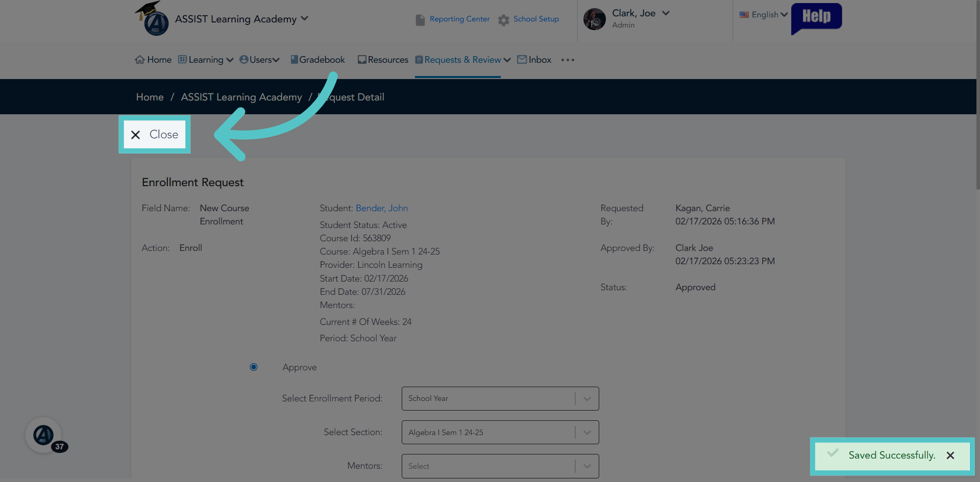This screenshot has width=980, height=482.
Task: Click the School Setup gear icon
Action: [504, 19]
